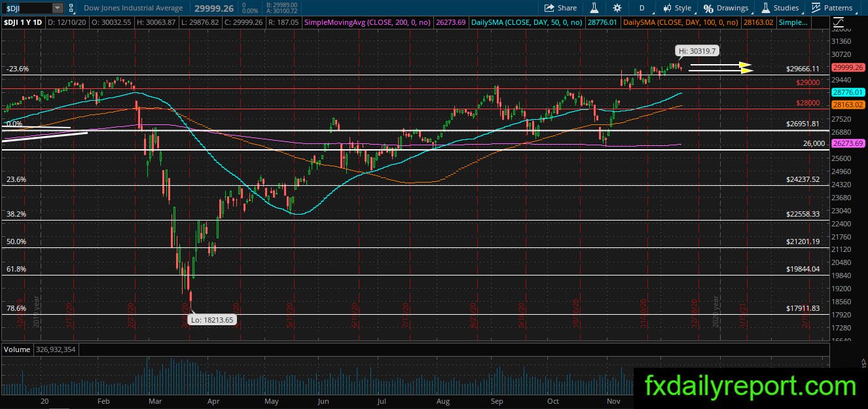Click the -23.6% Fibonacci percent label

[17, 69]
